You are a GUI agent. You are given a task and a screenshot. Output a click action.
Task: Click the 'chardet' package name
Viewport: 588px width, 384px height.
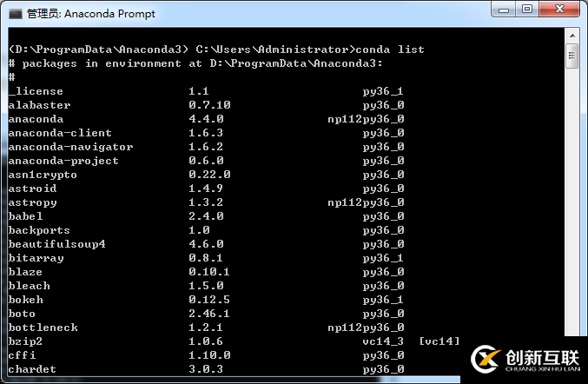32,369
